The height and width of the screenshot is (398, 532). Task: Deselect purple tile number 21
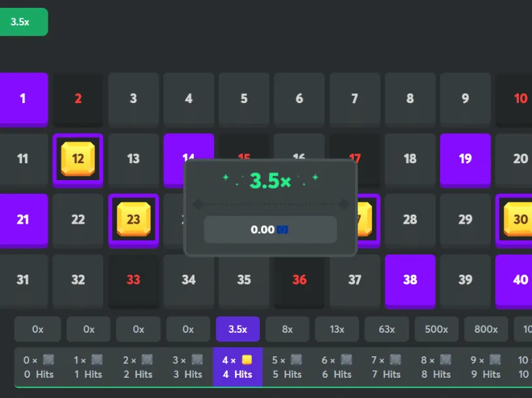[x=23, y=221]
